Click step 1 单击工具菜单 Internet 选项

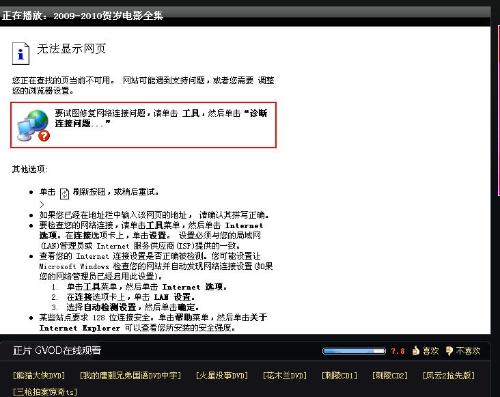pos(139,287)
